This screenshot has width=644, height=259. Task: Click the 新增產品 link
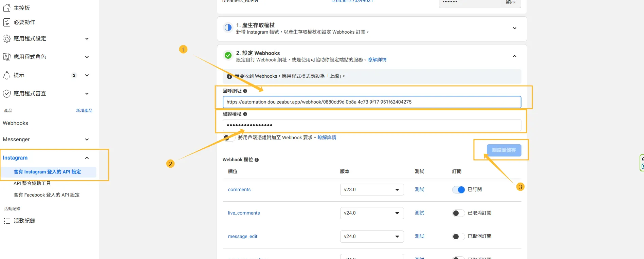84,111
